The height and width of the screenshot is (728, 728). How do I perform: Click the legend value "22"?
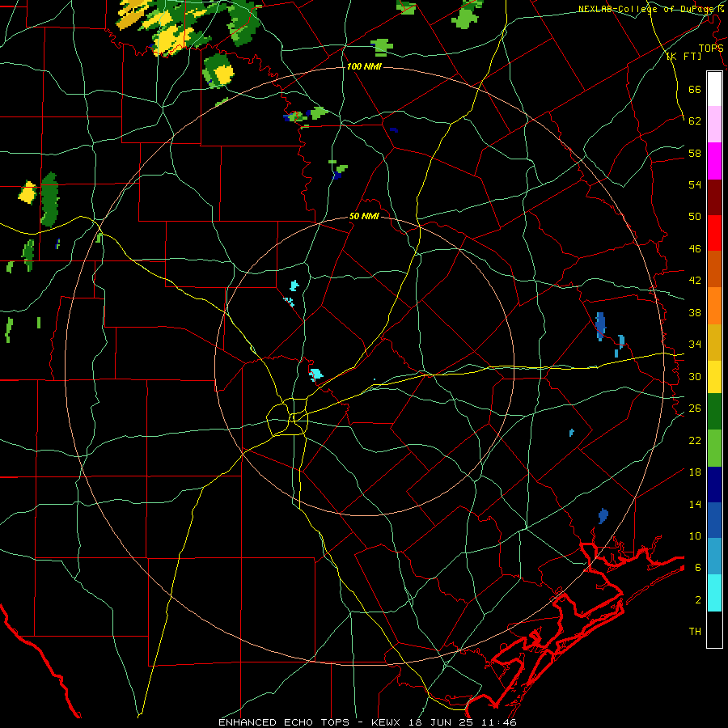tap(695, 440)
